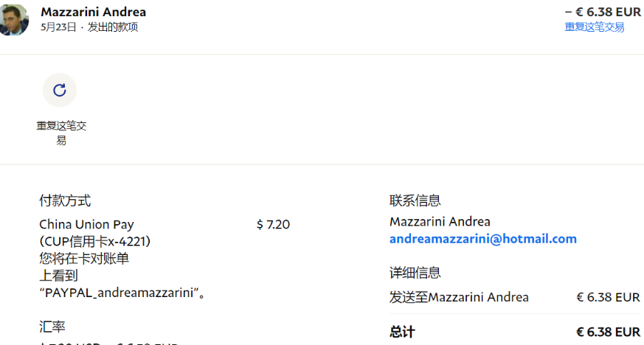644x345 pixels.
Task: Open andreamazzarini@hotmail.com email link
Action: pyautogui.click(x=482, y=239)
